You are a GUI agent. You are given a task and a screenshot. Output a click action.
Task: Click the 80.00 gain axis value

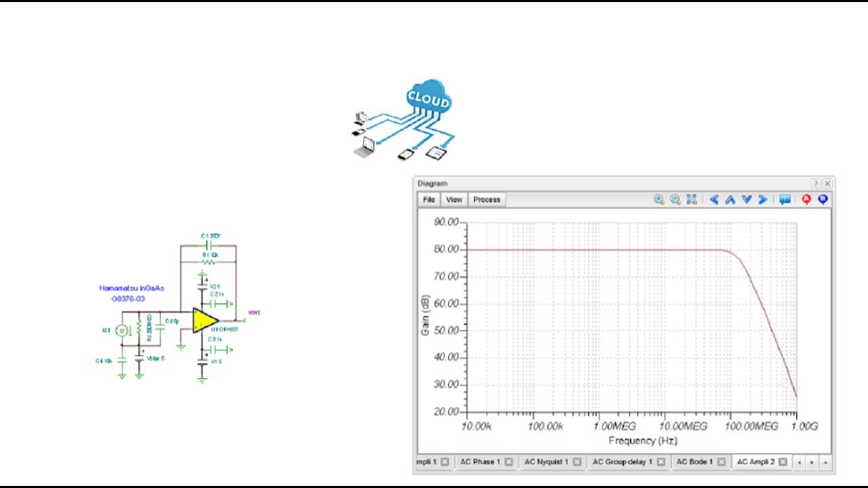pyautogui.click(x=446, y=249)
